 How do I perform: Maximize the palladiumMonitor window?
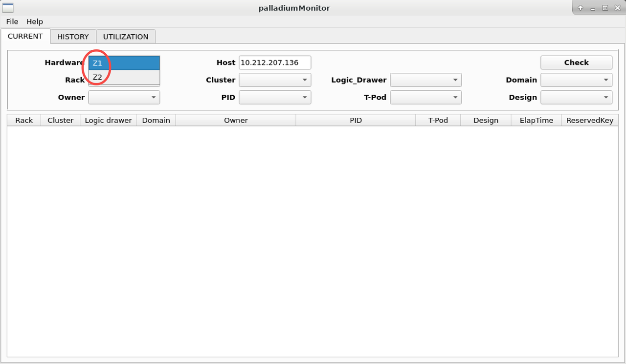tap(605, 8)
